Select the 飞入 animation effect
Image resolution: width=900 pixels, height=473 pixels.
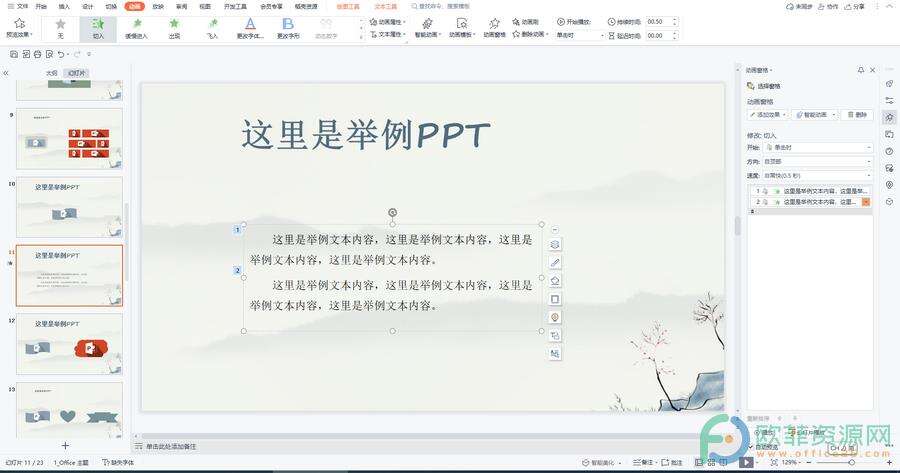tap(212, 28)
